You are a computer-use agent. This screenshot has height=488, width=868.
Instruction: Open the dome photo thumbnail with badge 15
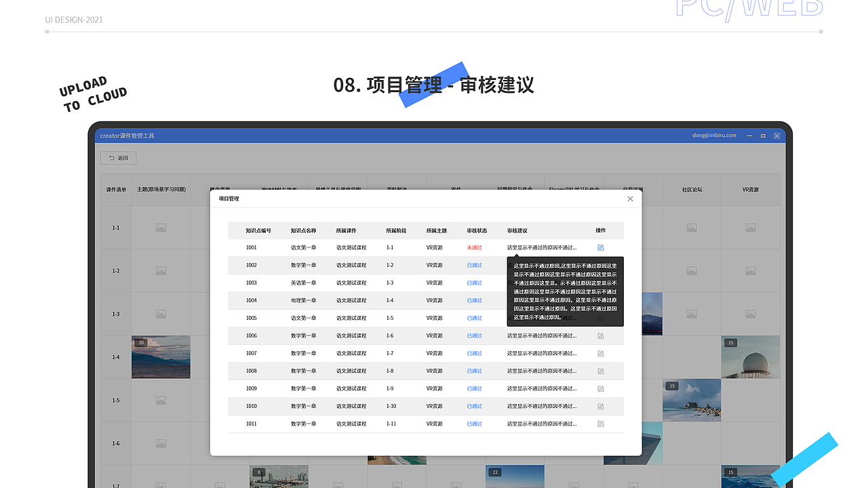click(750, 357)
